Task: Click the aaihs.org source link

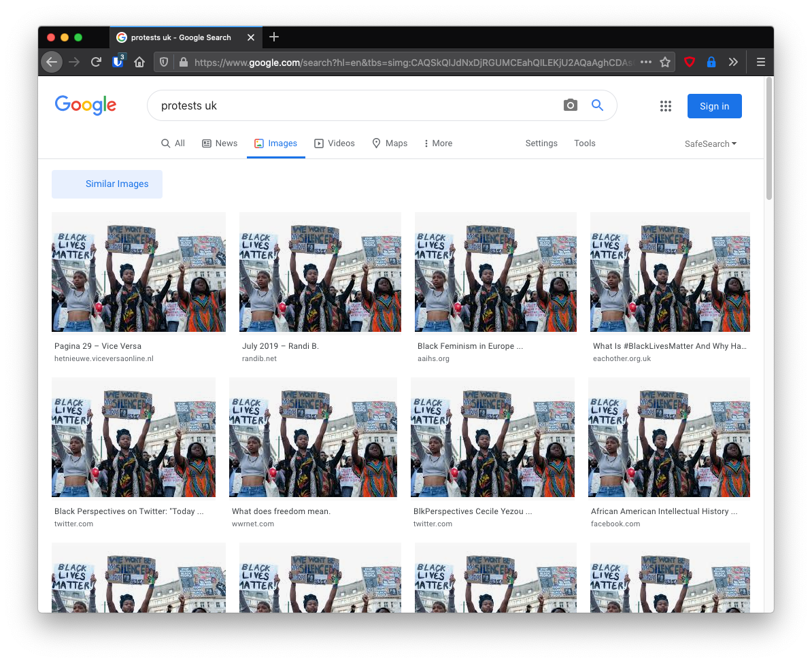Action: point(433,358)
